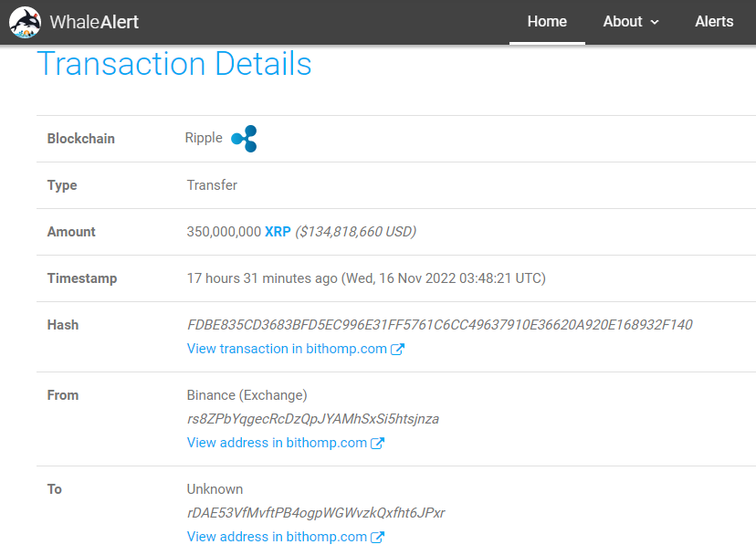The width and height of the screenshot is (756, 555).
Task: Click the 350,000,000 amount value
Action: pyautogui.click(x=224, y=232)
